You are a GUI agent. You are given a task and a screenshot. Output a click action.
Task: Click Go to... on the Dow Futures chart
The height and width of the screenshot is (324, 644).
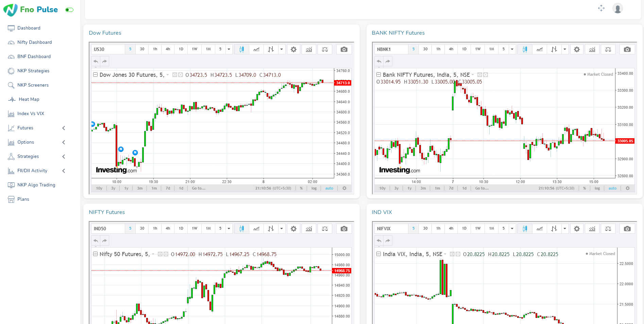coord(199,188)
